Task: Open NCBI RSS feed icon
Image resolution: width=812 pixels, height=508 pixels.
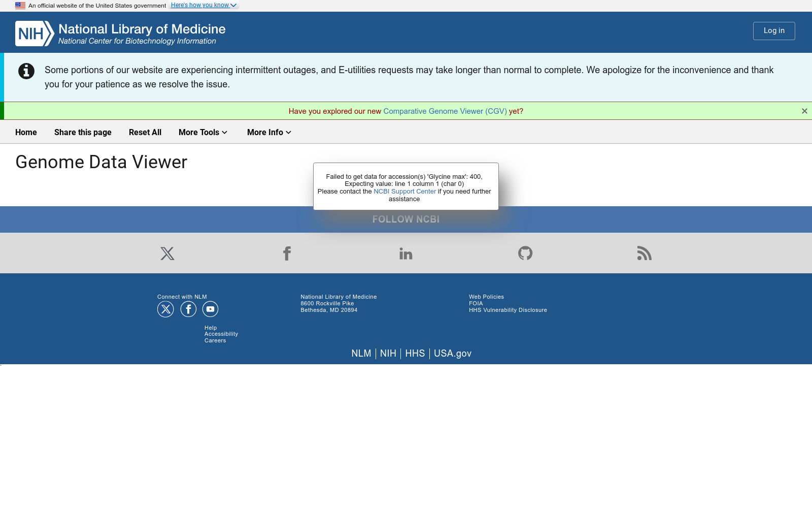Action: coord(645,253)
